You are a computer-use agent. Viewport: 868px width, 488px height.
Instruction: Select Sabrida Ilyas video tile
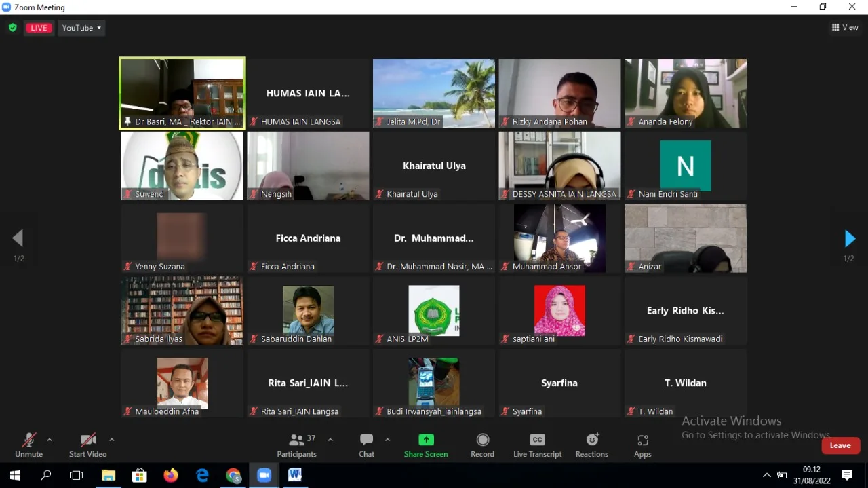click(x=182, y=310)
